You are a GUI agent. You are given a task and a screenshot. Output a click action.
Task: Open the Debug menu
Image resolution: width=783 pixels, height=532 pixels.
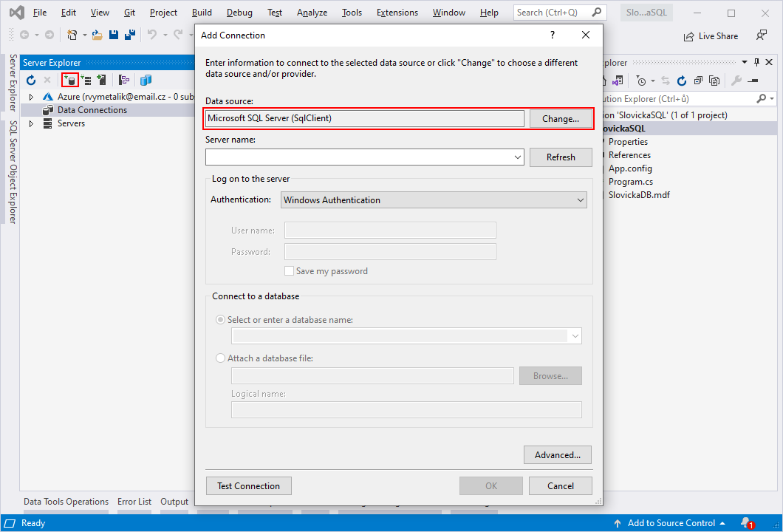[239, 13]
